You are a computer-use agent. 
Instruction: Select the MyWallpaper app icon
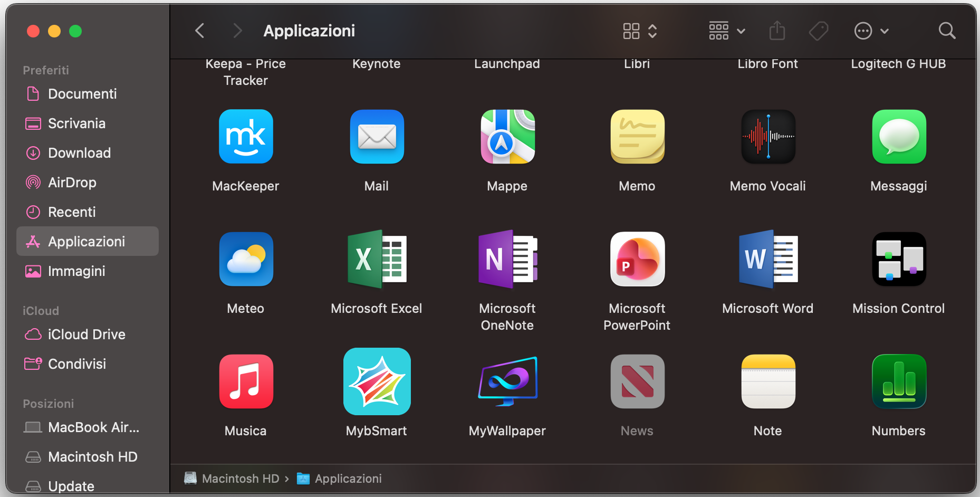tap(507, 381)
